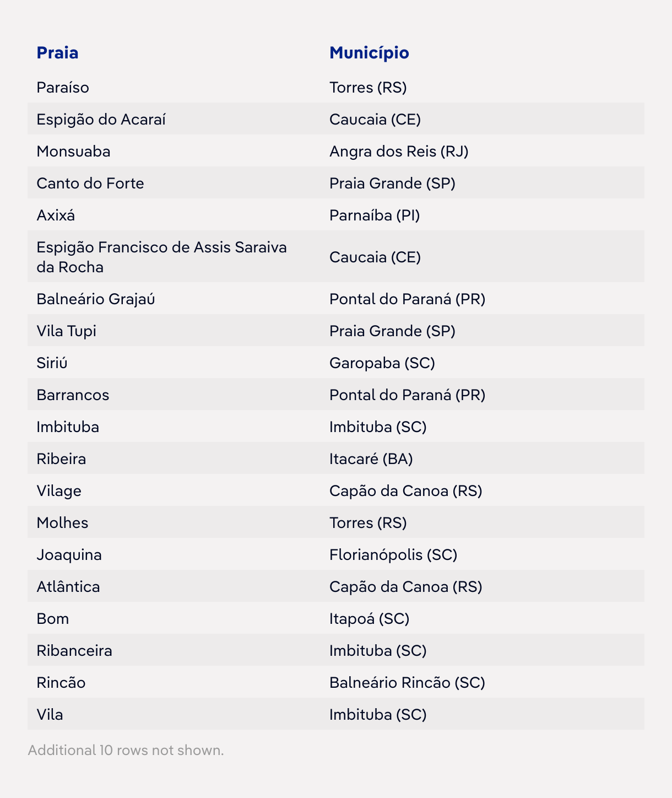
Task: Click the Barrancos beach cell
Action: (73, 395)
